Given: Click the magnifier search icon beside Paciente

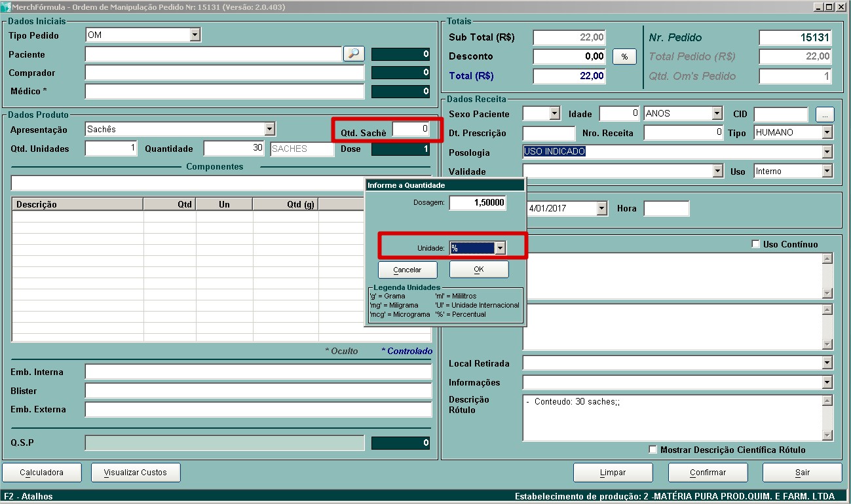Looking at the screenshot, I should (354, 54).
